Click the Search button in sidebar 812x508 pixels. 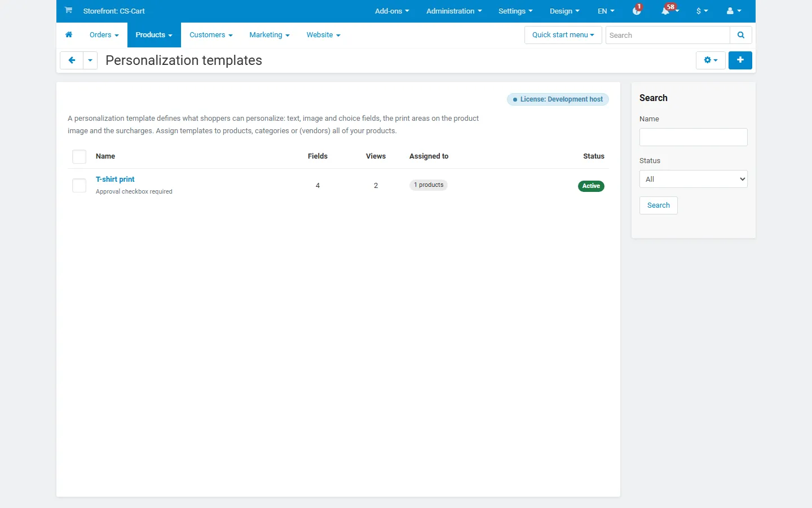659,205
